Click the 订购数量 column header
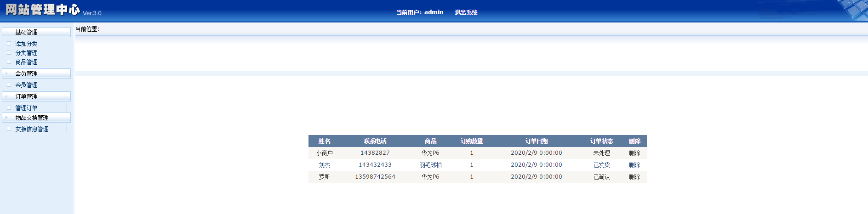This screenshot has width=868, height=214. pos(472,141)
